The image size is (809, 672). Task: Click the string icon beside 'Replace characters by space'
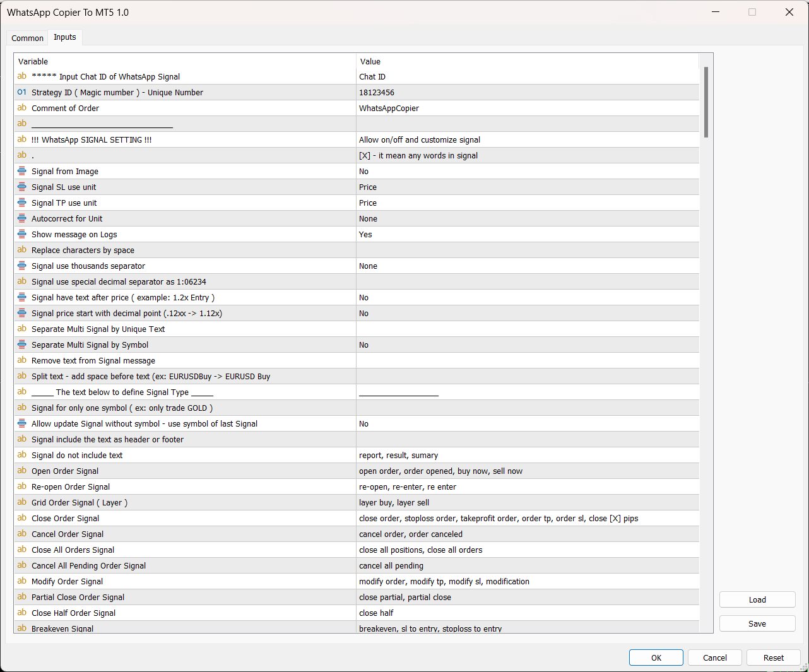point(22,250)
